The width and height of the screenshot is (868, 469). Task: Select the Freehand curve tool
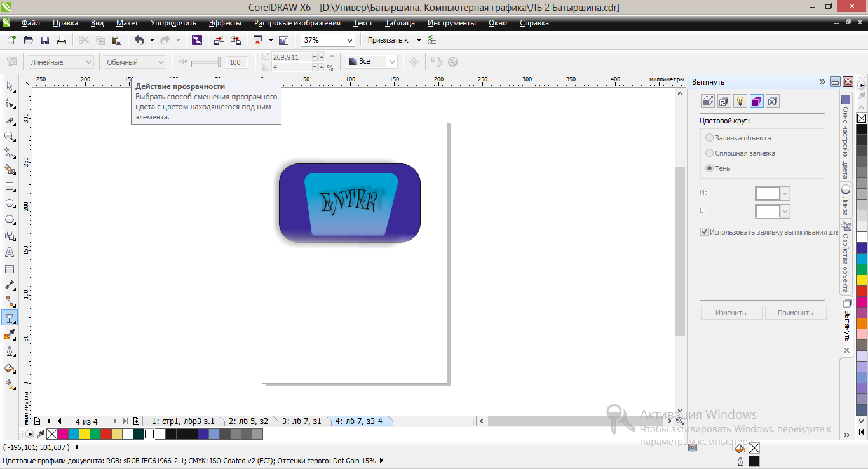coord(10,153)
